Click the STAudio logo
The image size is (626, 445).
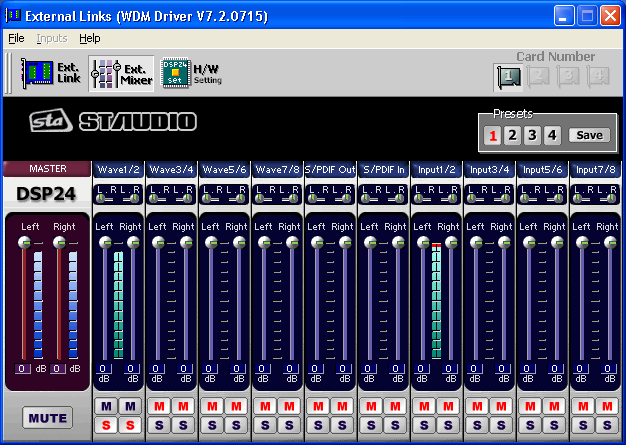click(x=113, y=121)
